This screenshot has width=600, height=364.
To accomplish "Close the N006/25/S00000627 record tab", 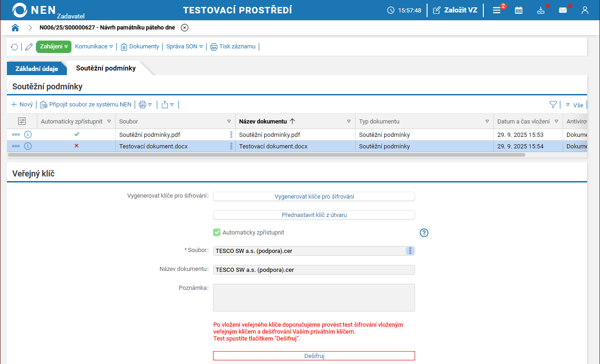I will tap(184, 28).
